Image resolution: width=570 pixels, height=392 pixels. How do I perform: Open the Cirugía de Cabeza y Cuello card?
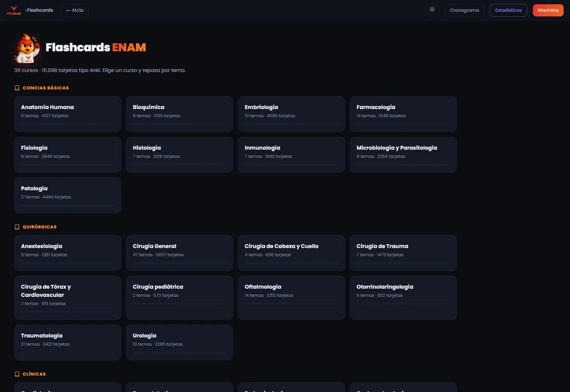click(x=291, y=253)
